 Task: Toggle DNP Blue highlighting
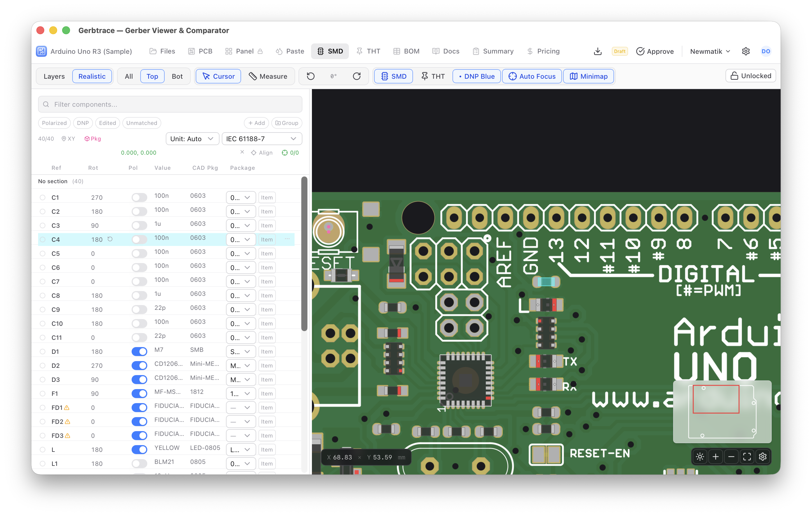click(477, 76)
